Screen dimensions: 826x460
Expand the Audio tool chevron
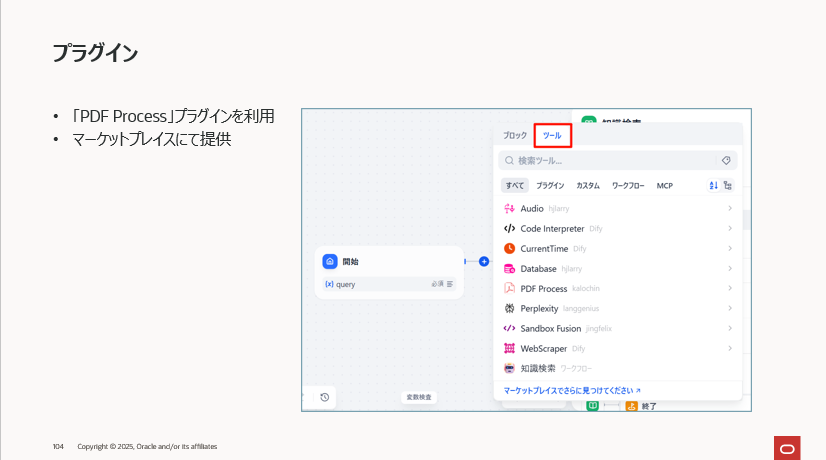coord(730,209)
